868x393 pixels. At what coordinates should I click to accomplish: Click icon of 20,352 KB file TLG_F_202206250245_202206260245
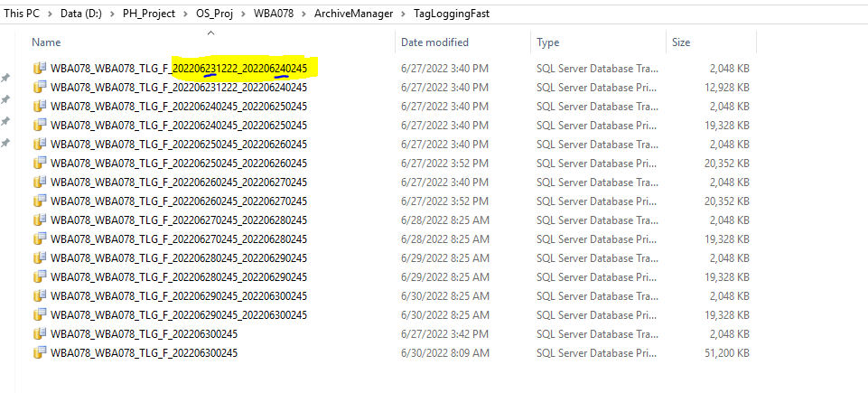40,163
